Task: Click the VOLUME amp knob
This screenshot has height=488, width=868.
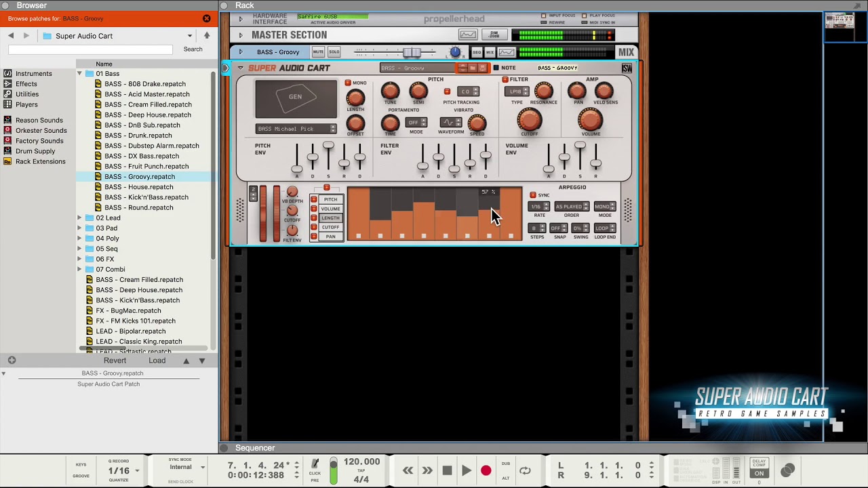Action: [591, 120]
